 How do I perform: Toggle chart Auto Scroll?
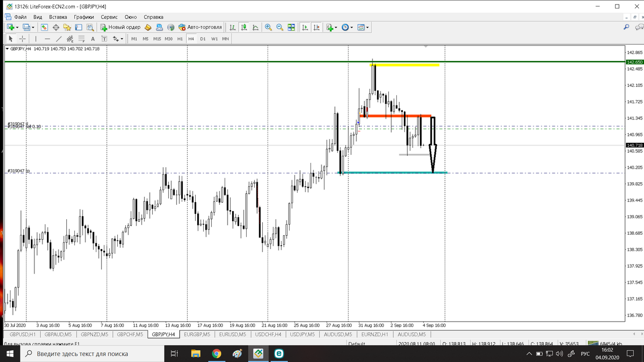305,27
